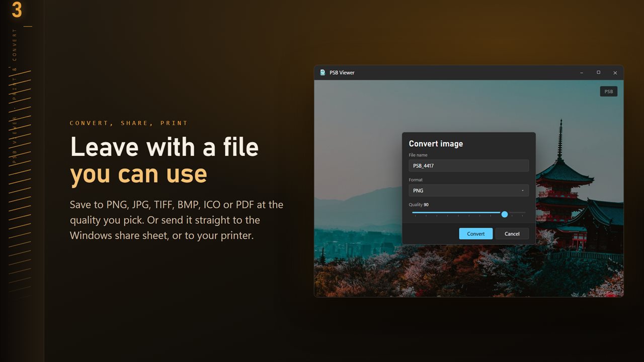Click the "File name" label
644x362 pixels.
pos(418,155)
